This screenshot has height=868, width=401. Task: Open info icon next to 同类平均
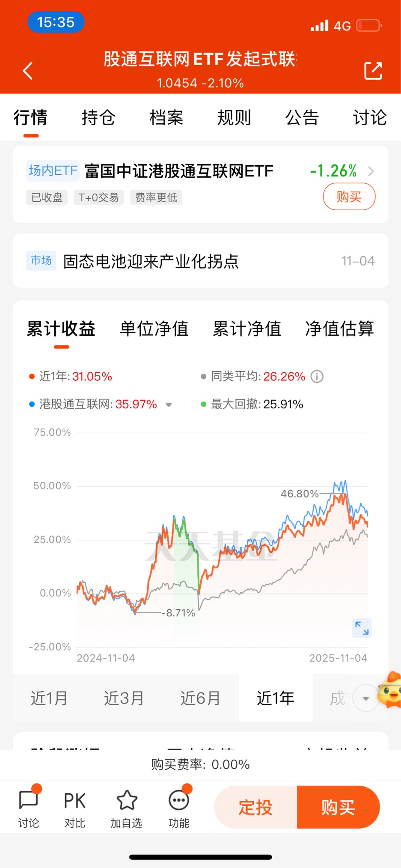(317, 376)
